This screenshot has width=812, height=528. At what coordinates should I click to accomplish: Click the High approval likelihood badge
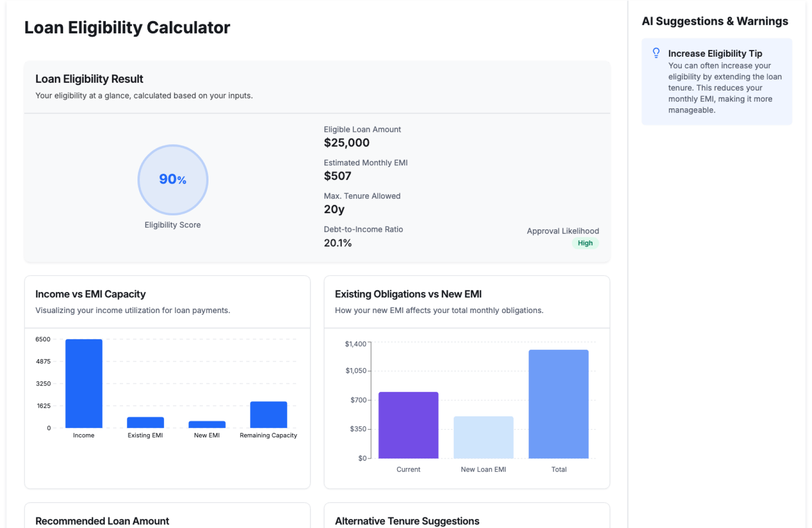(x=585, y=243)
